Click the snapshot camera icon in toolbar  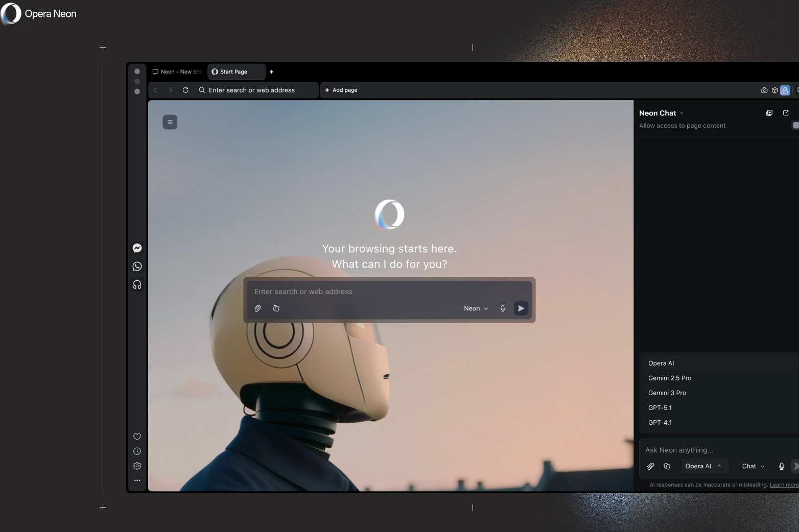pos(764,90)
